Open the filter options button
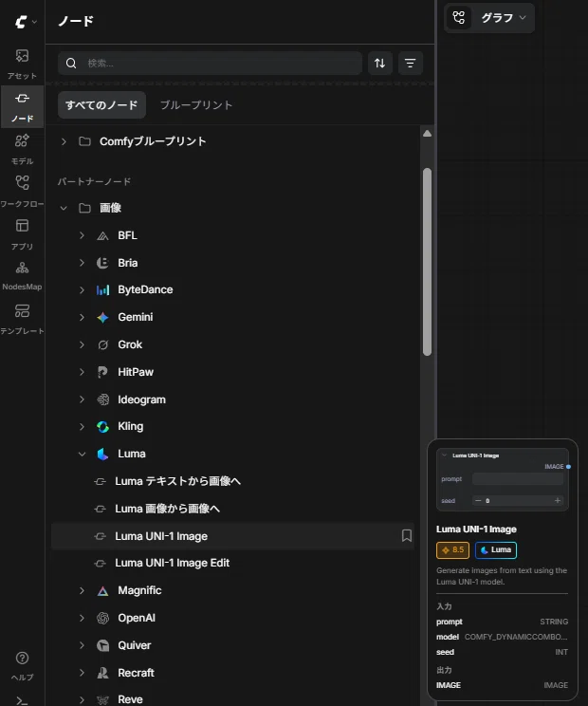This screenshot has width=588, height=706. coord(410,63)
